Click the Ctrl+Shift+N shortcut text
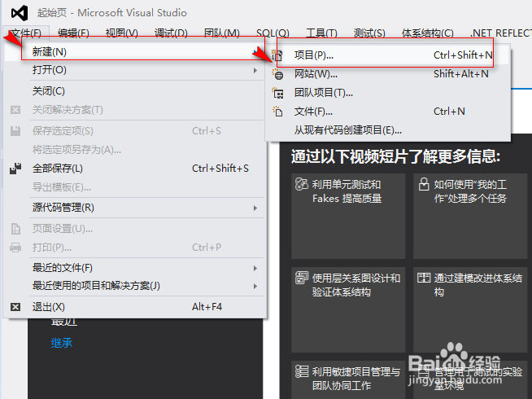The height and width of the screenshot is (399, 532). (x=463, y=55)
